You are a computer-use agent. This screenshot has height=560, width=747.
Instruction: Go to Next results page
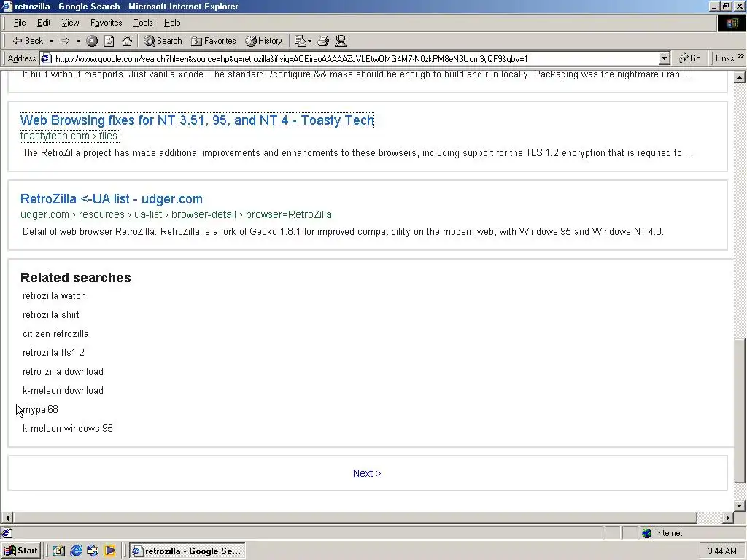367,473
